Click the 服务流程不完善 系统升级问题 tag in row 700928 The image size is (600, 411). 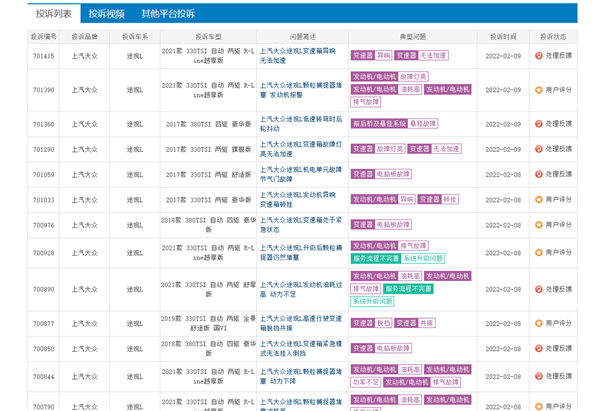pos(397,258)
